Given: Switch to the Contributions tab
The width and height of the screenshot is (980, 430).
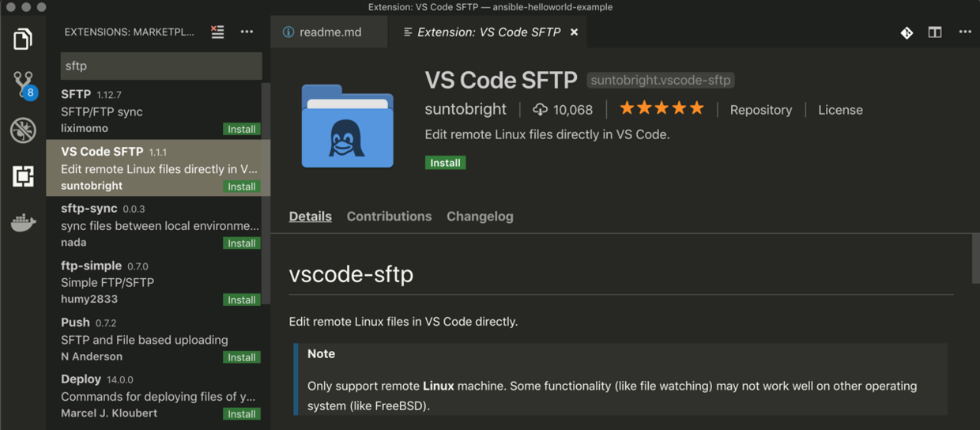Looking at the screenshot, I should point(389,217).
